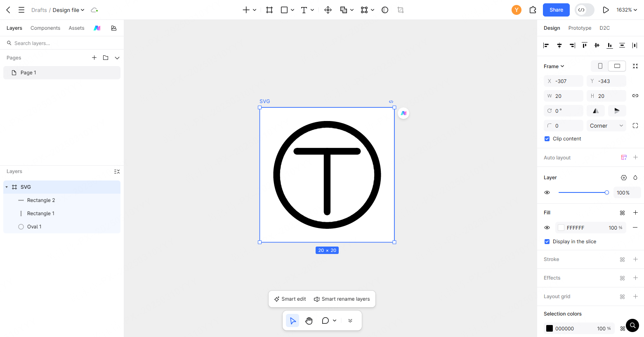Select the Text tool

(x=304, y=10)
